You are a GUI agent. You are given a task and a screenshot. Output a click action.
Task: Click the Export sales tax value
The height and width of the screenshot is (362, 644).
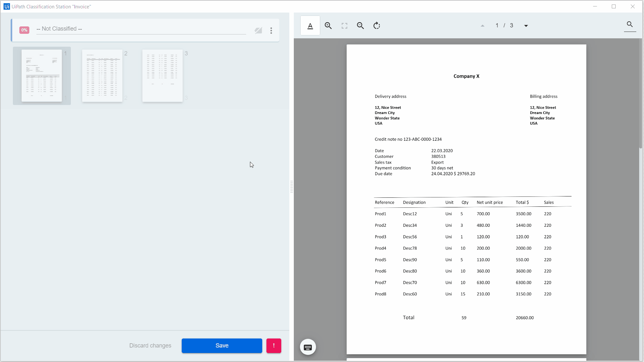pos(437,162)
